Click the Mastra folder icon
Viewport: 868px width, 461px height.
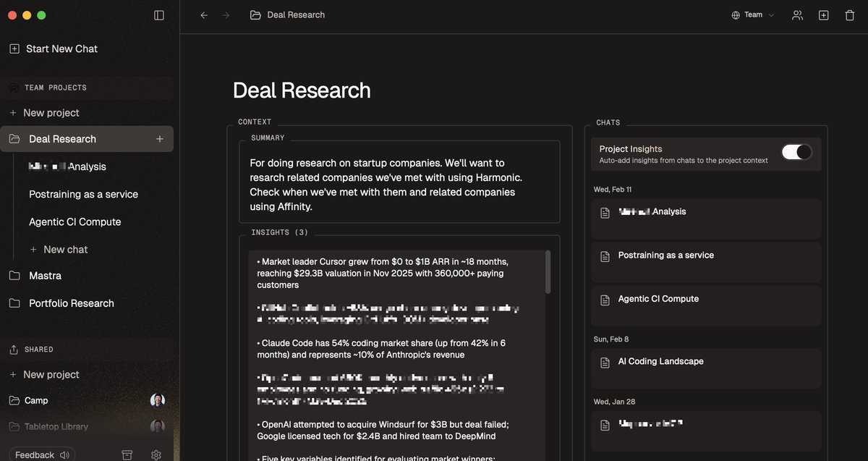click(x=14, y=276)
